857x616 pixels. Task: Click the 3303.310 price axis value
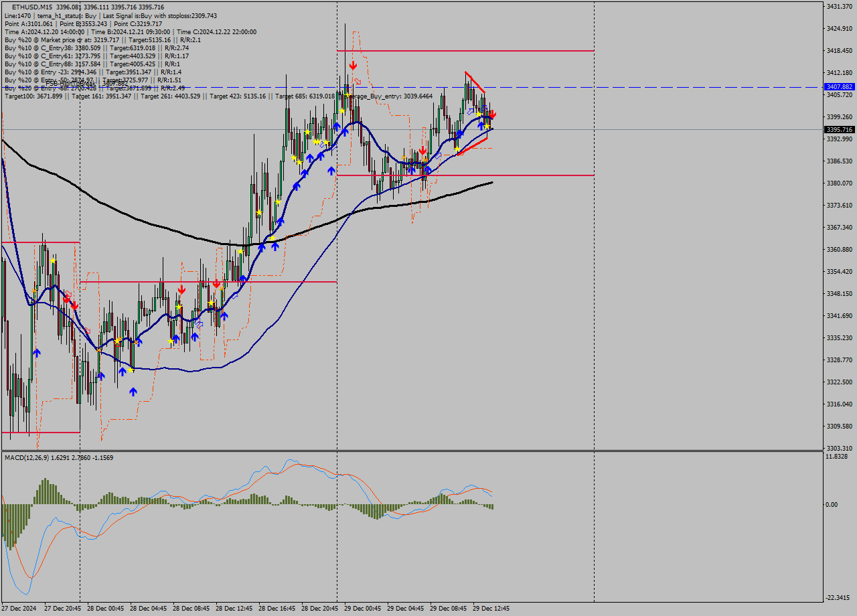point(839,448)
